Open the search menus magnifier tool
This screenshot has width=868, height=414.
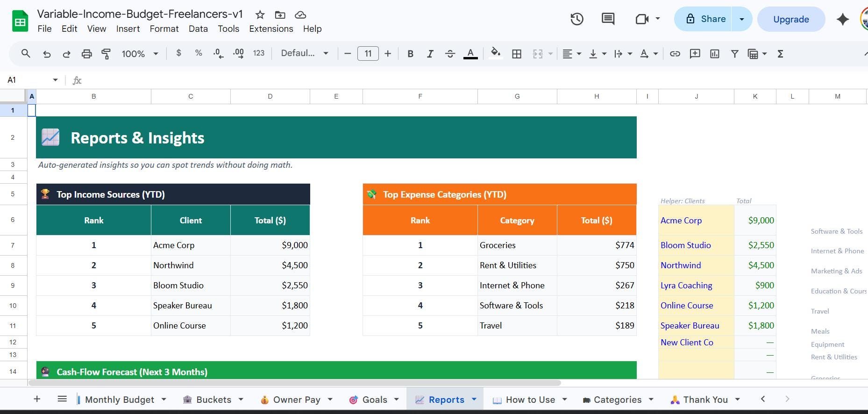coord(26,54)
